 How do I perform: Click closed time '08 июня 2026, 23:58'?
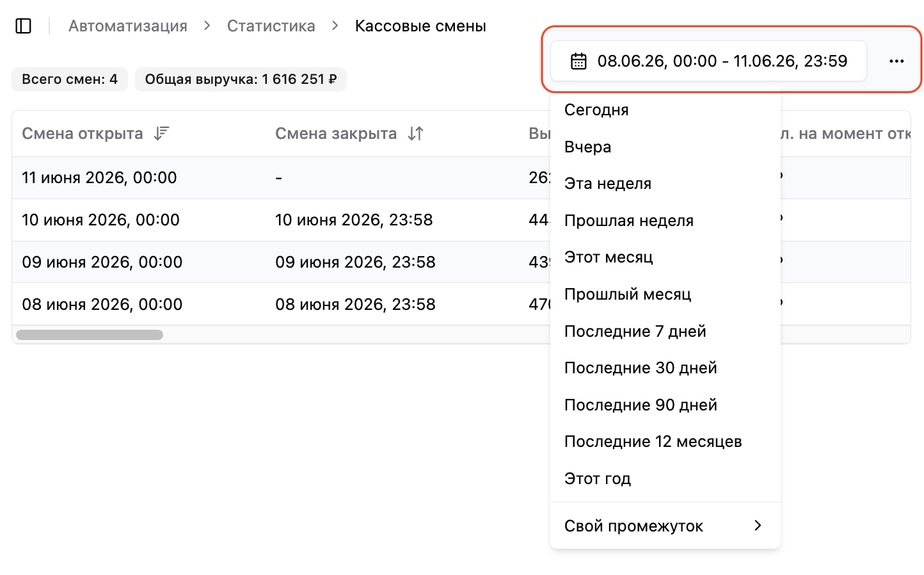(355, 305)
